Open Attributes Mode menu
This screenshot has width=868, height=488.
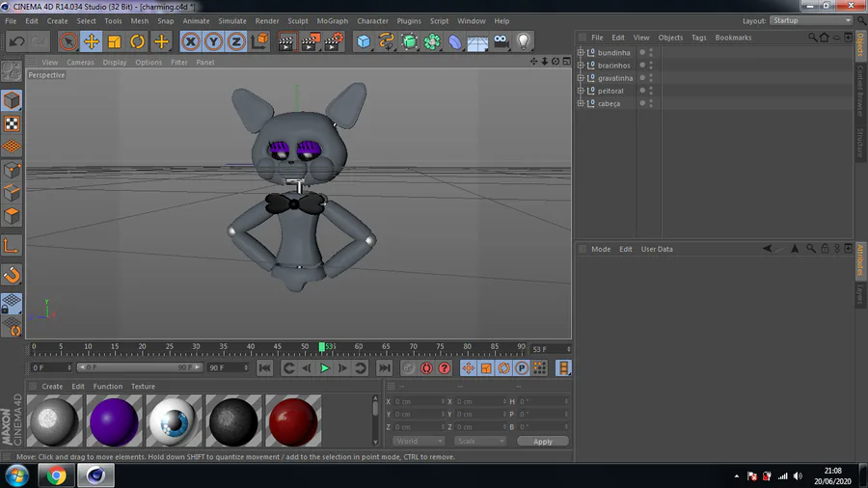(x=601, y=250)
